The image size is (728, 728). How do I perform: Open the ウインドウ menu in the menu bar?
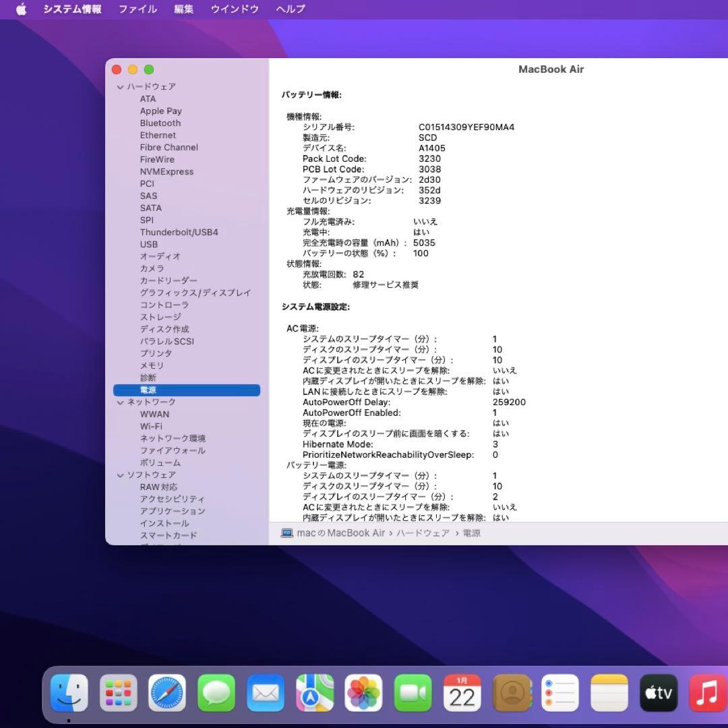pos(234,9)
